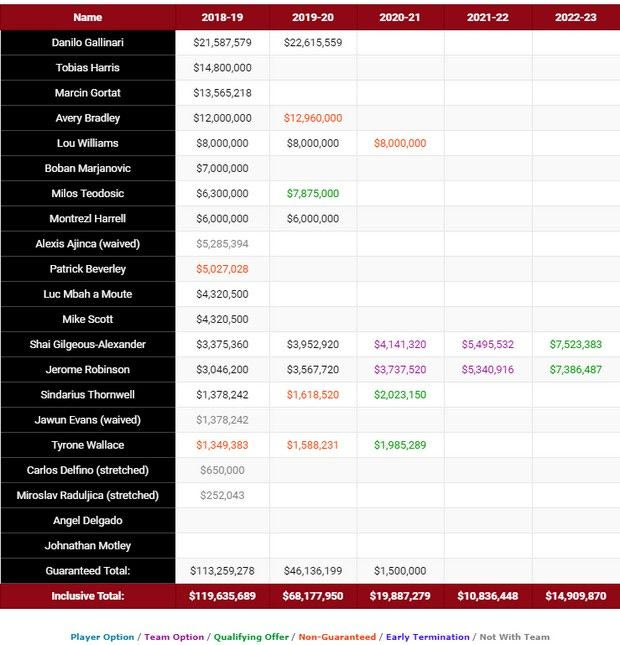620x645 pixels.
Task: Click the Non-Guaranteed legend label
Action: click(x=336, y=637)
